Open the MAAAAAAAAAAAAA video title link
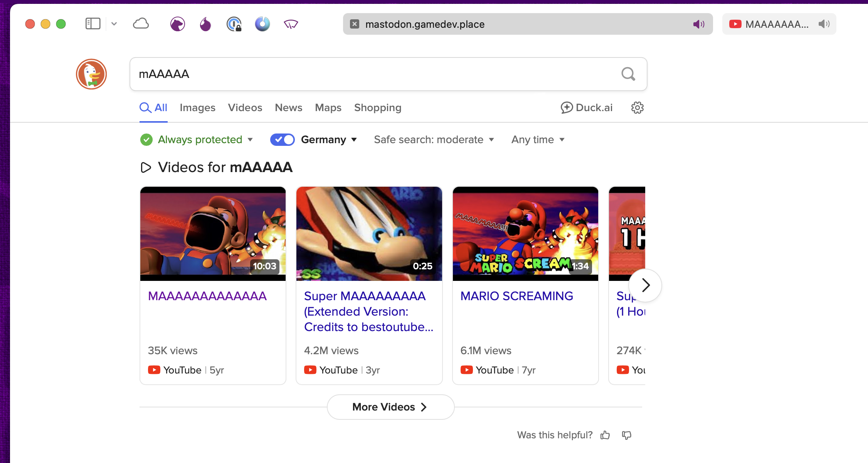 coord(207,296)
